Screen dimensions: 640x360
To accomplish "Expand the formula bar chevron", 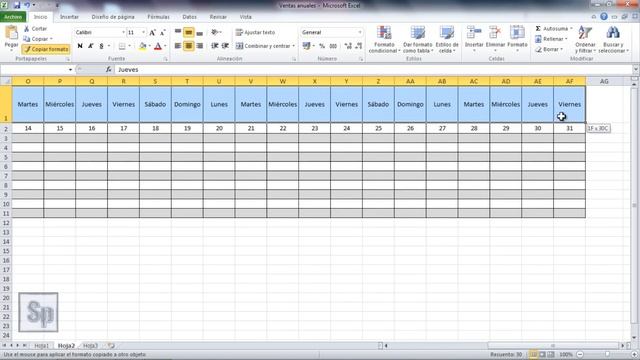I will click(636, 70).
